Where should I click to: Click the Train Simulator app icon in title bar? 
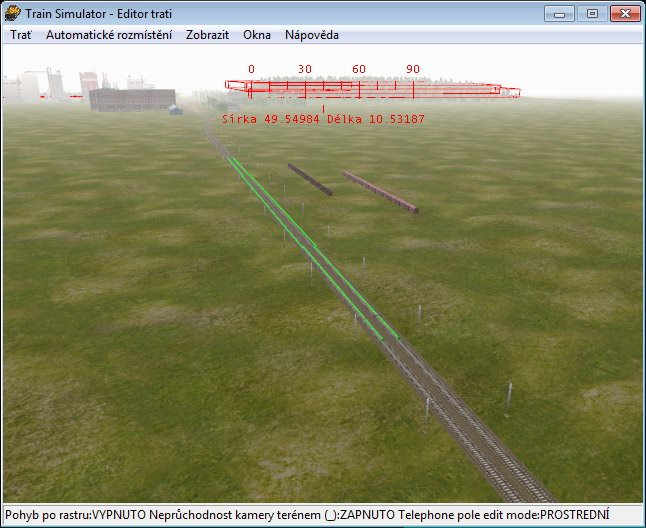pos(12,13)
